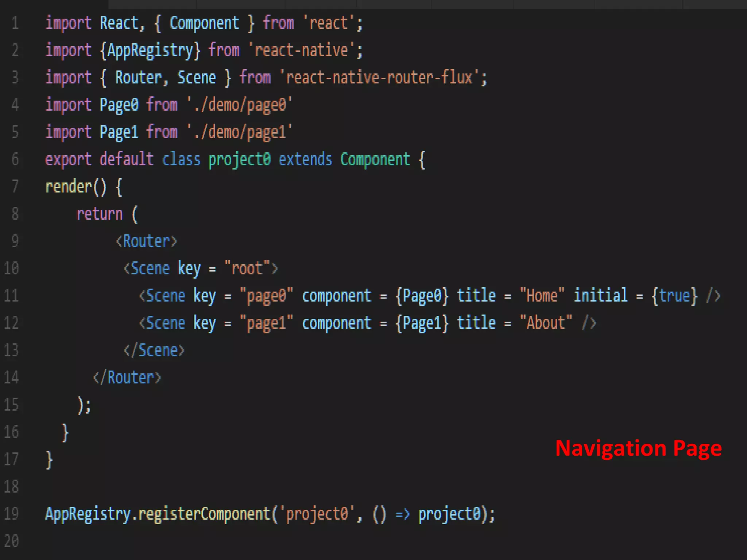Click the closing Scene tag on line 13
747x560 pixels.
tap(154, 350)
